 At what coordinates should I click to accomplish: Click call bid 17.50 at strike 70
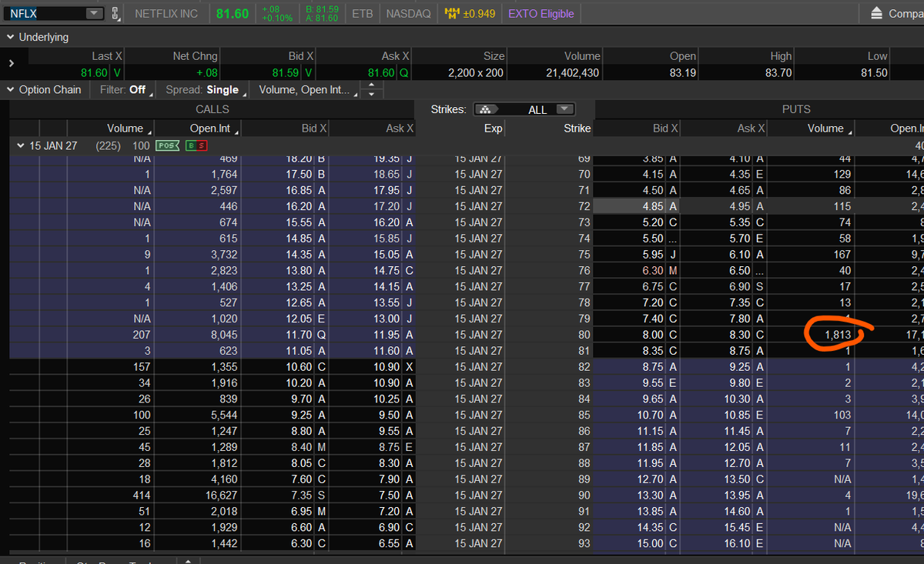pyautogui.click(x=298, y=175)
